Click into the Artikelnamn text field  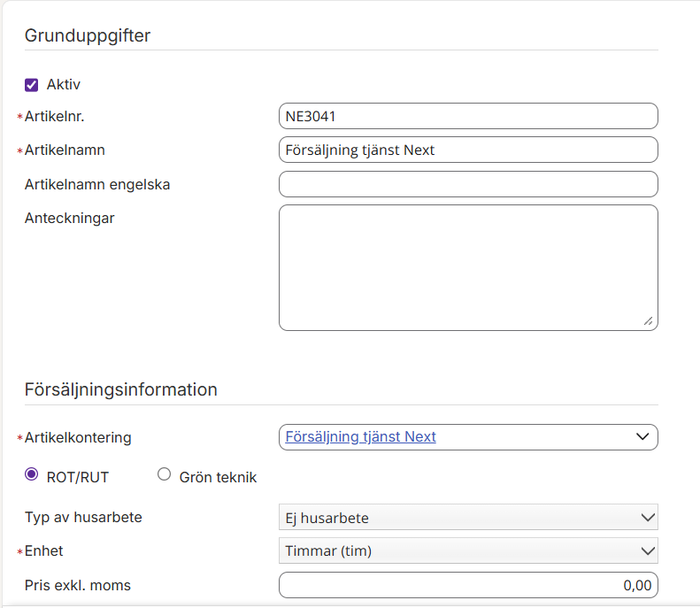point(467,150)
